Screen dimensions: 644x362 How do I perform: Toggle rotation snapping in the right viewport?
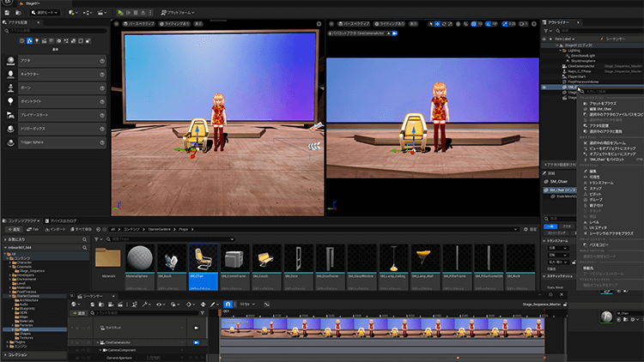(x=488, y=24)
